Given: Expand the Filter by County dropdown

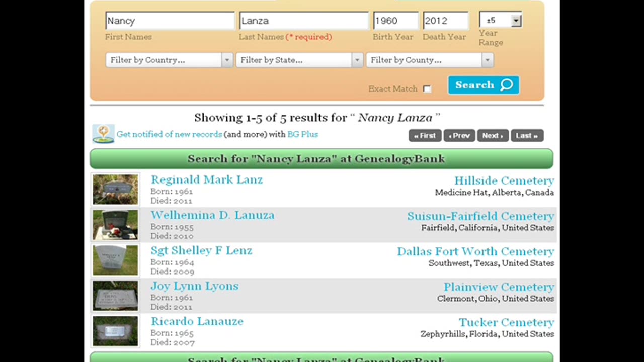Looking at the screenshot, I should click(430, 60).
